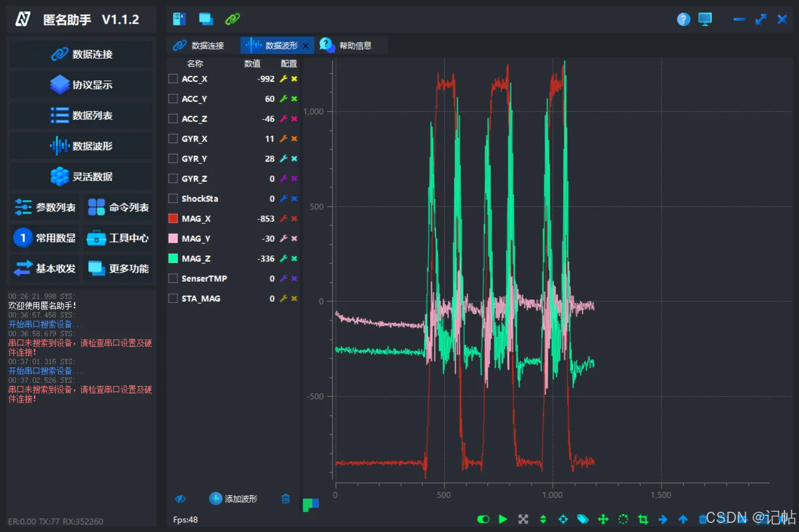
Task: Click the 添加波形 add waveform button
Action: [x=233, y=498]
